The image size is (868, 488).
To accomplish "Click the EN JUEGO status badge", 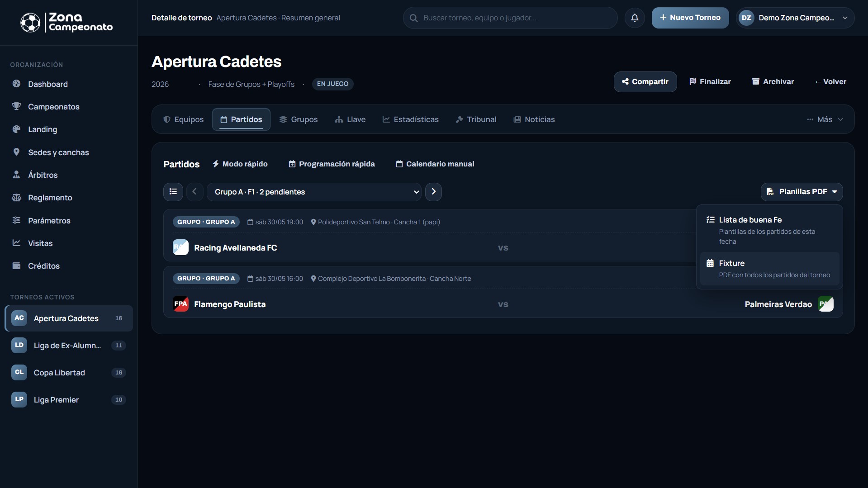I will 332,84.
